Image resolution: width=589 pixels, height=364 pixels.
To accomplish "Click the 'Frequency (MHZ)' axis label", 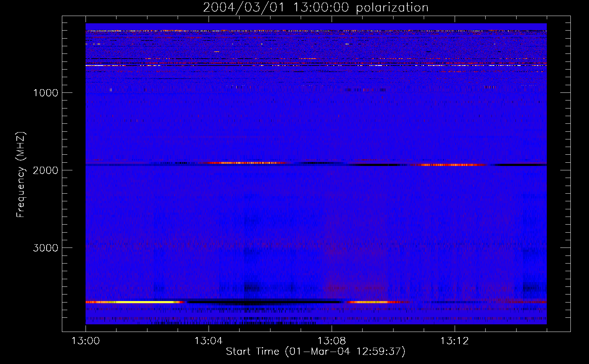I will tap(21, 175).
